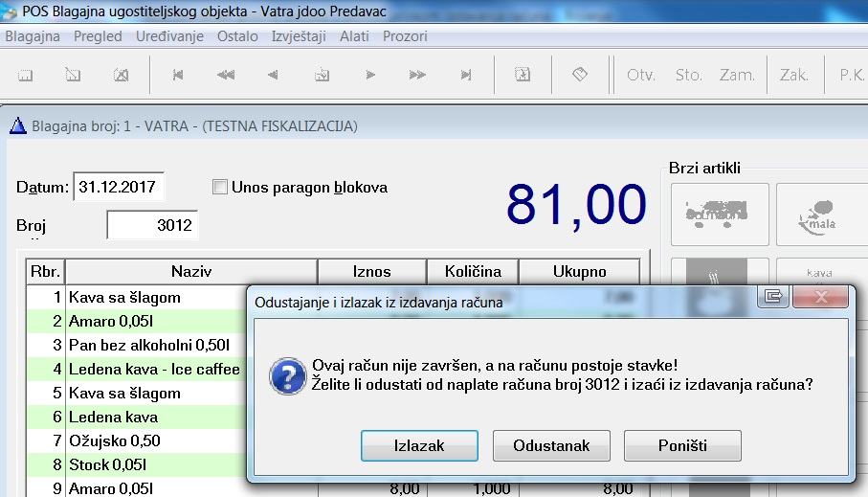This screenshot has height=497, width=868.
Task: Click the Broj field showing 3012
Action: point(152,225)
